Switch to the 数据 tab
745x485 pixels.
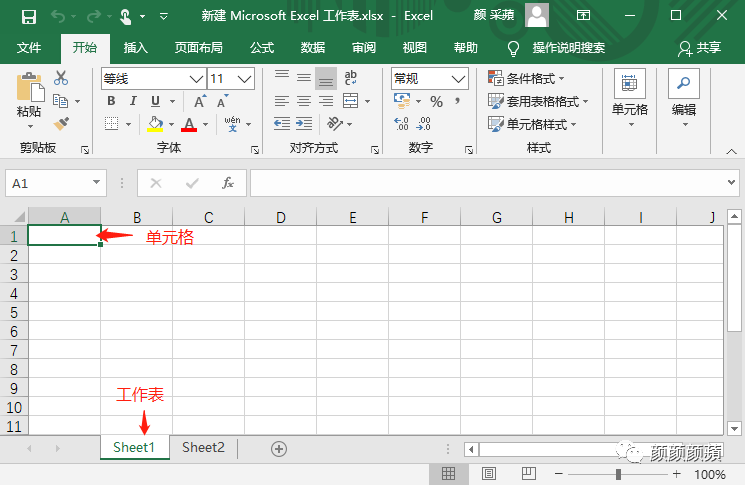click(x=313, y=48)
